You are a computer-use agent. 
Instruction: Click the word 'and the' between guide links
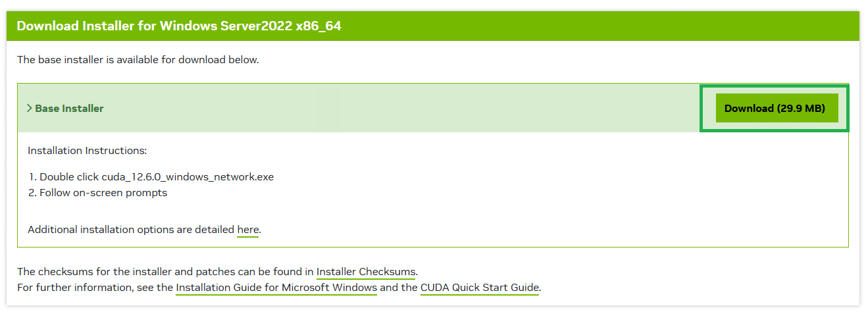(x=399, y=288)
